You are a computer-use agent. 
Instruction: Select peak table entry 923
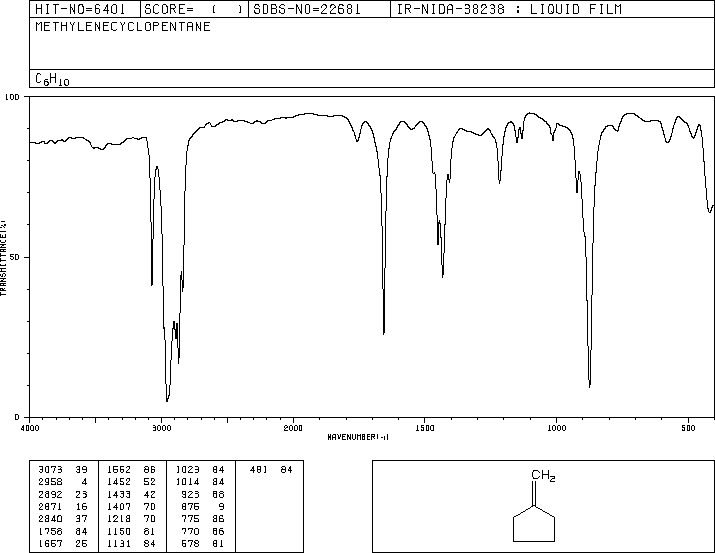pos(191,494)
